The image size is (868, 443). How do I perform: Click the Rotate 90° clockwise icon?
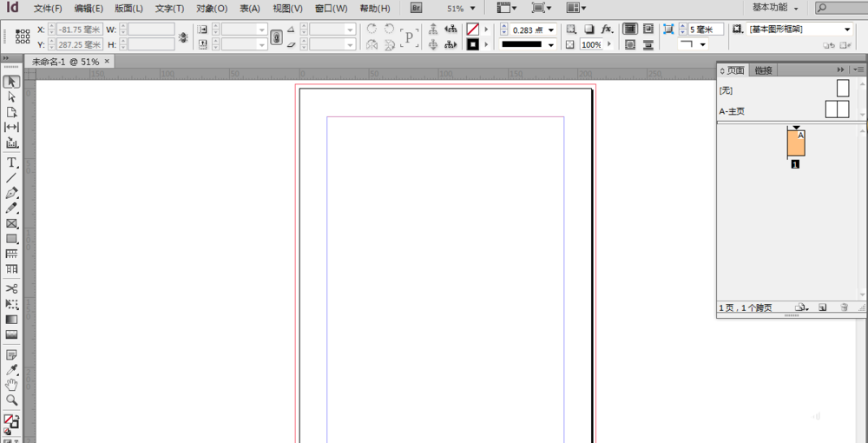[x=372, y=29]
